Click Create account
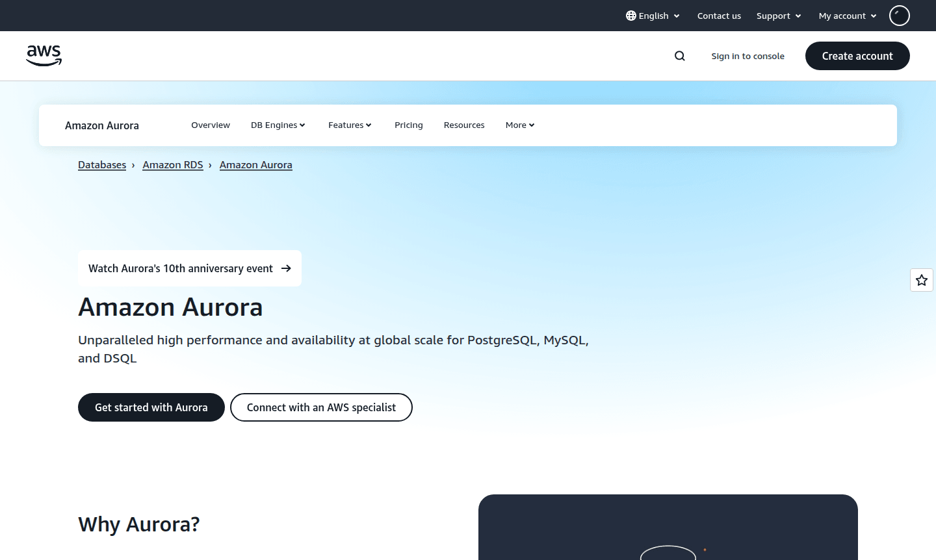 point(857,56)
